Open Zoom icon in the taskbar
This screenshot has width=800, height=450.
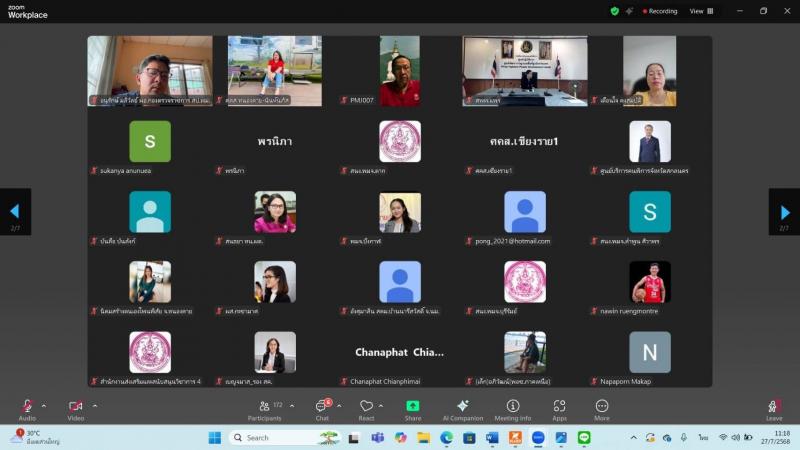538,438
